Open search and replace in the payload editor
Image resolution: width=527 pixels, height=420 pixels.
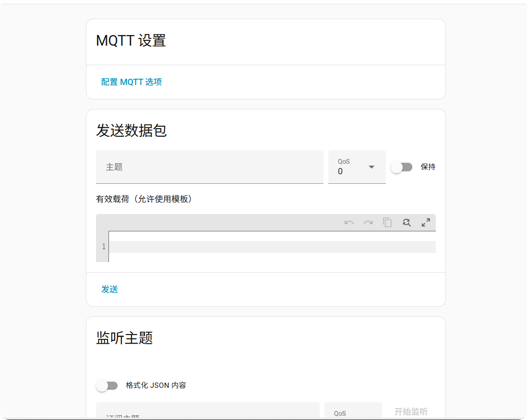(407, 222)
